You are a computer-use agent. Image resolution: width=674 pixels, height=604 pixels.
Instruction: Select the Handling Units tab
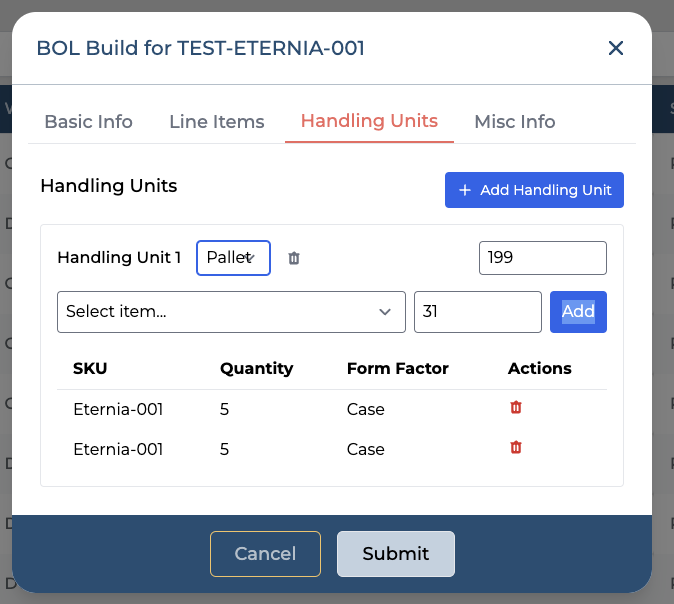coord(369,122)
